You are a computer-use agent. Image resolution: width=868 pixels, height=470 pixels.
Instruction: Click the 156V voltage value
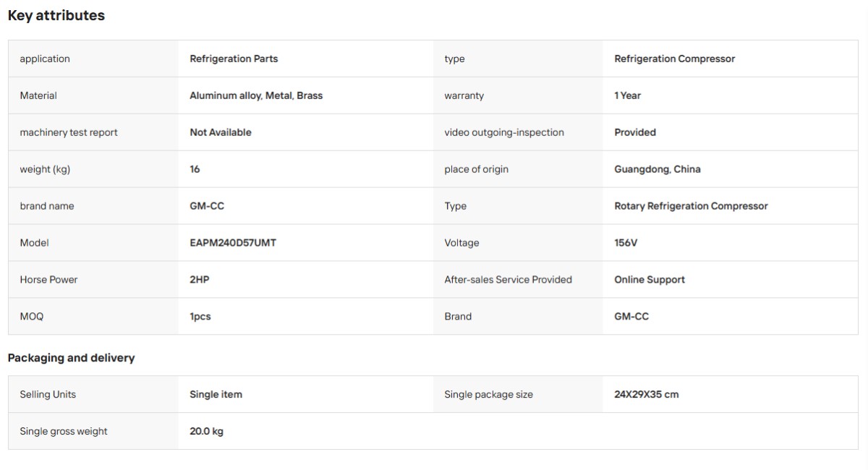click(x=626, y=243)
